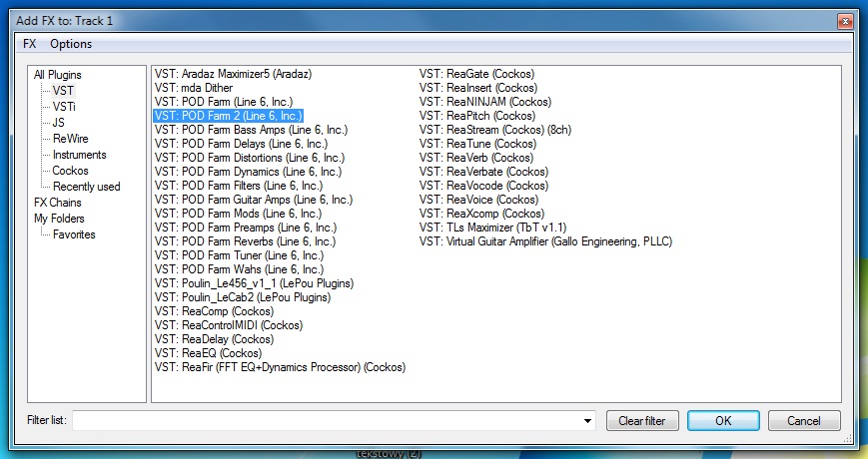Confirm with the OK button

[723, 421]
